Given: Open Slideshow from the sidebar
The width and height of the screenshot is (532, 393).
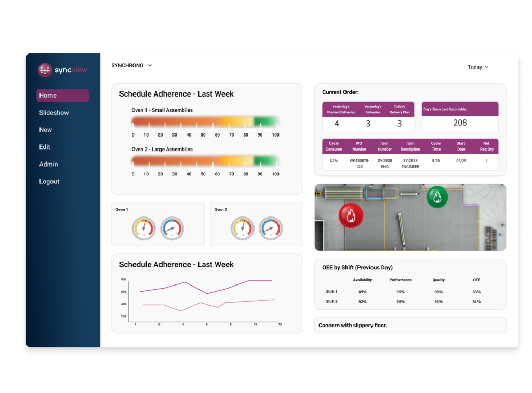Looking at the screenshot, I should pyautogui.click(x=54, y=112).
